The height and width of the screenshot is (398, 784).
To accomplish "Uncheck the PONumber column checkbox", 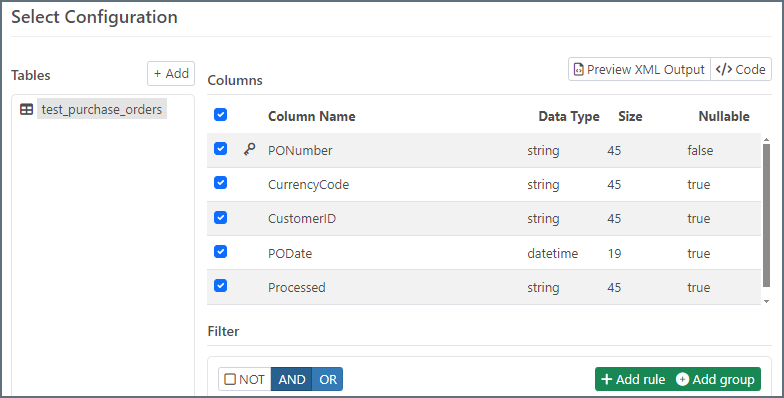I will click(x=220, y=148).
